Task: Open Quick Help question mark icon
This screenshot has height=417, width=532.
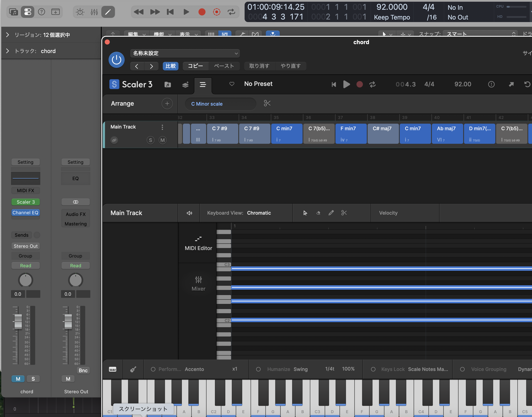Action: tap(42, 12)
